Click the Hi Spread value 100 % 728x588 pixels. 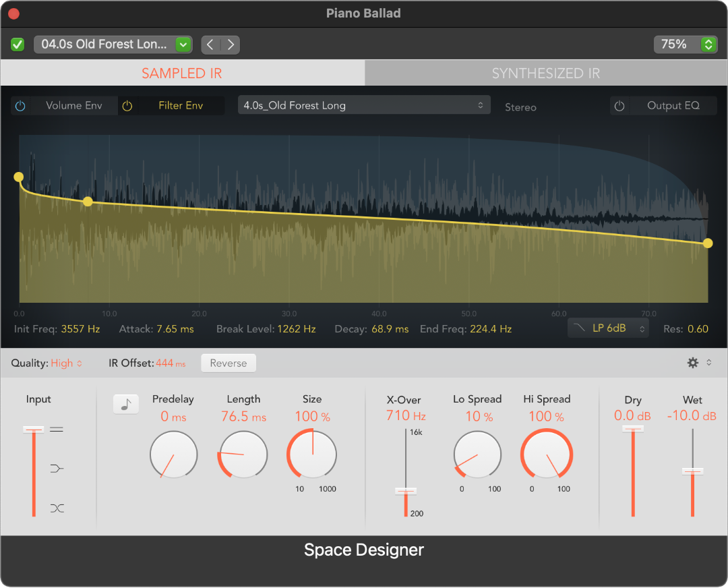pyautogui.click(x=547, y=417)
